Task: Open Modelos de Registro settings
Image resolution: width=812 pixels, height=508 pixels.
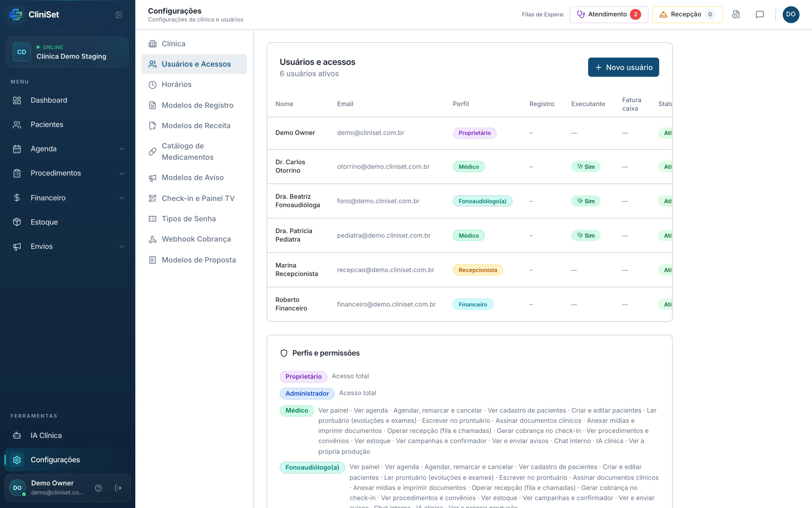Action: point(194,105)
